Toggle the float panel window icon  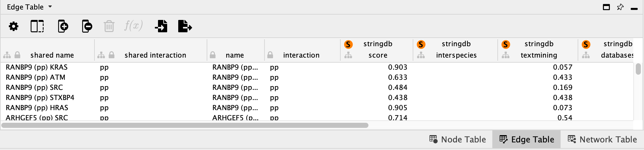(606, 7)
